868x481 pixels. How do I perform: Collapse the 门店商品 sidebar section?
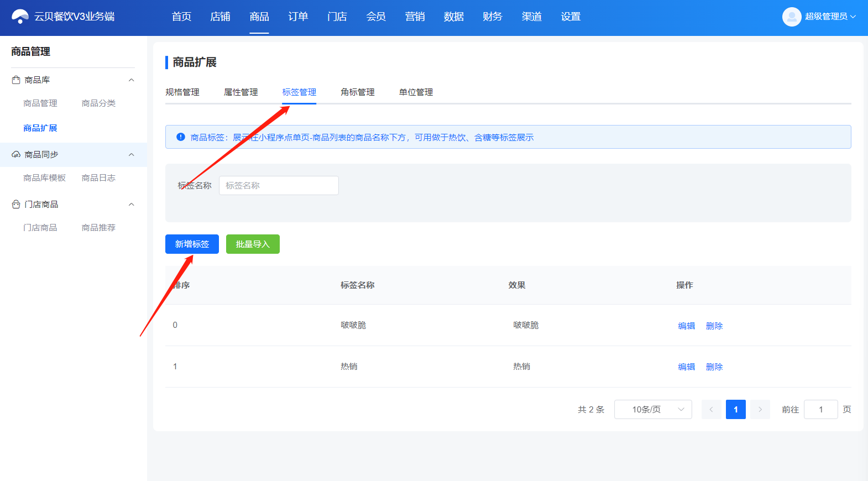pyautogui.click(x=132, y=205)
